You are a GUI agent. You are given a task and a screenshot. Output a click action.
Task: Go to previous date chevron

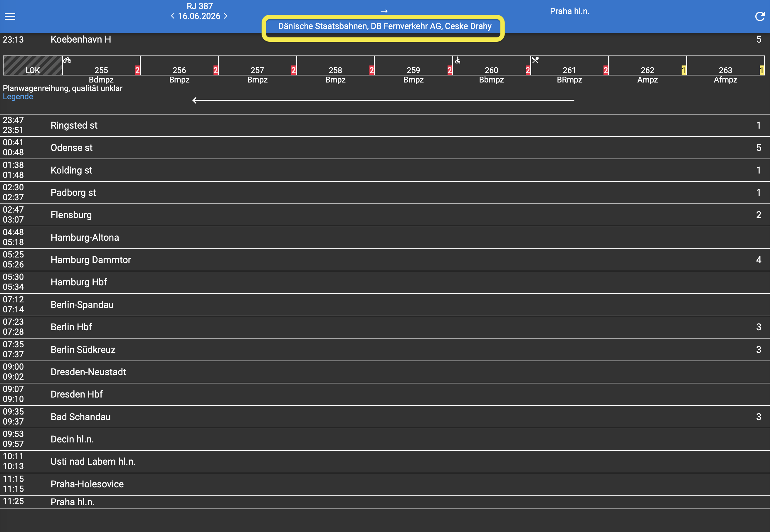pyautogui.click(x=172, y=16)
